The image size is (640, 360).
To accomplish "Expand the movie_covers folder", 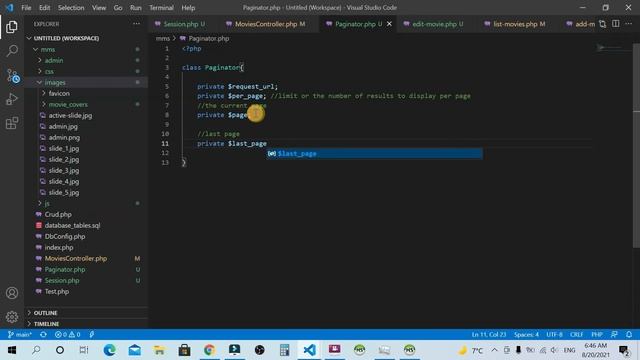I will click(68, 104).
